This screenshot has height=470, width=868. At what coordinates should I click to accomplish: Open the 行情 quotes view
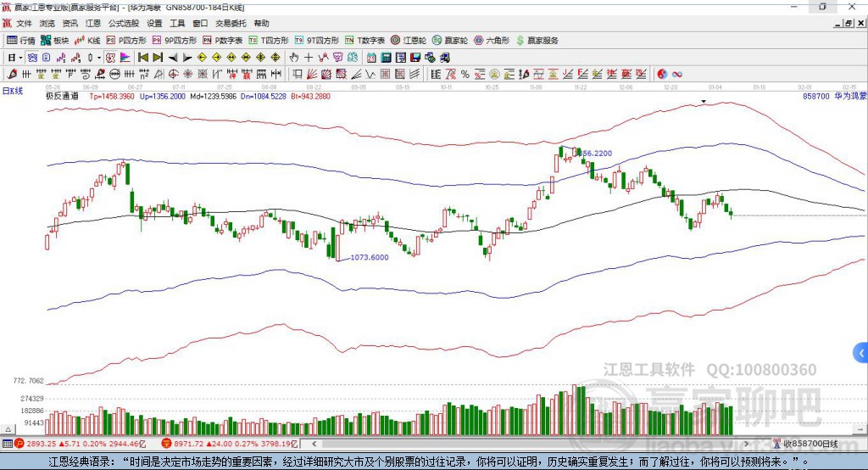tap(21, 41)
